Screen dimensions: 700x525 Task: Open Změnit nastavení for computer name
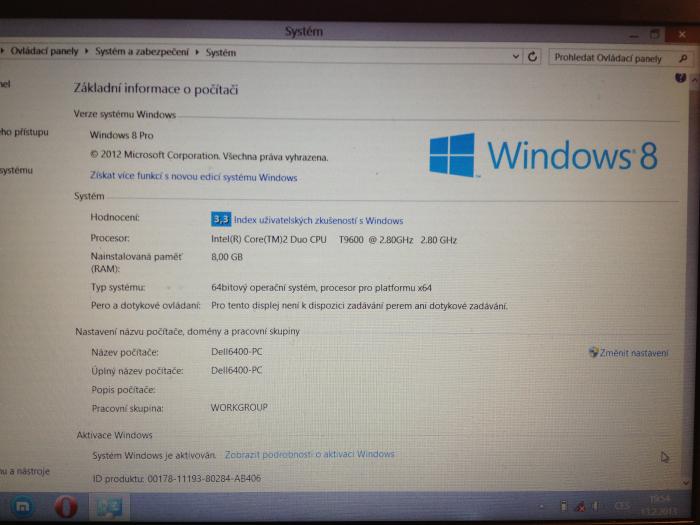coord(634,353)
